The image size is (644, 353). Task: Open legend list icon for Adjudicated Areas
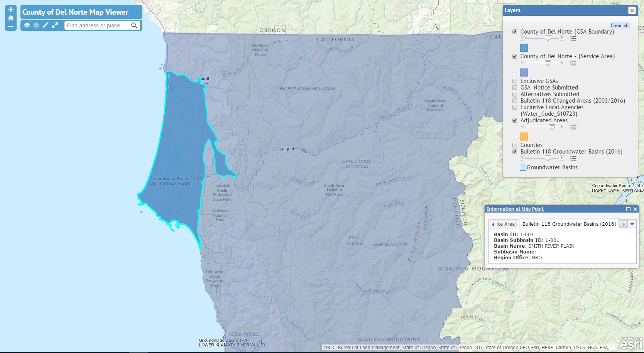pyautogui.click(x=573, y=127)
